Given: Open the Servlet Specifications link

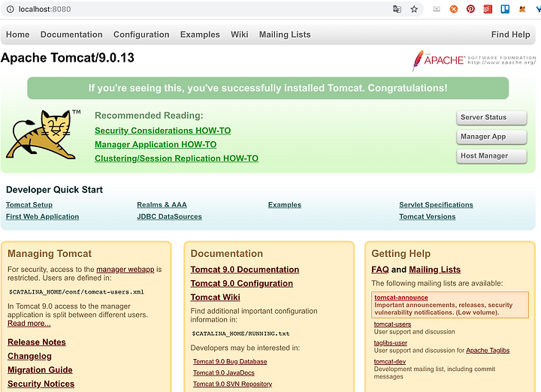Looking at the screenshot, I should 436,205.
